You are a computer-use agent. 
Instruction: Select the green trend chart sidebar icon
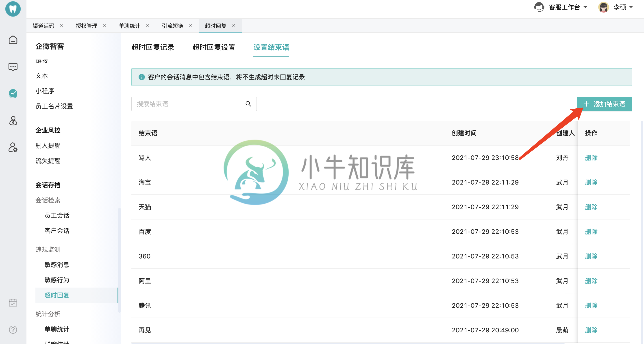pos(13,93)
